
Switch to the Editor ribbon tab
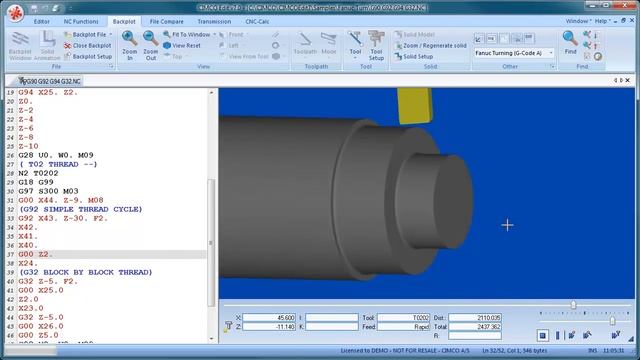coord(42,21)
